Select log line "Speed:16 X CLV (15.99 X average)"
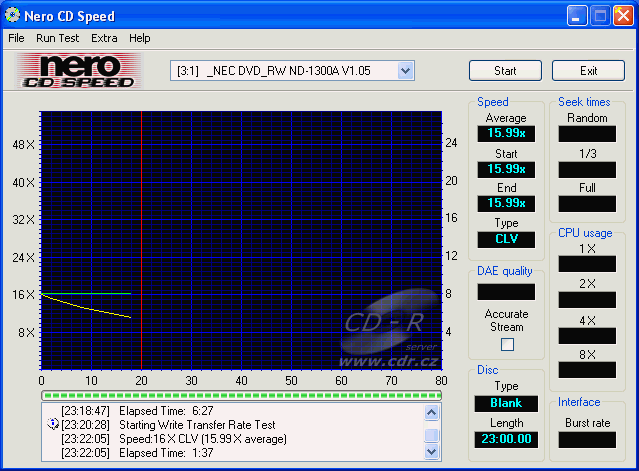The height and width of the screenshot is (471, 639). tap(203, 439)
